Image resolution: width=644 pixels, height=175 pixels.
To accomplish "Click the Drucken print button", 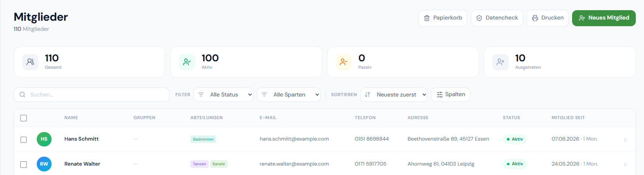I will [x=547, y=18].
